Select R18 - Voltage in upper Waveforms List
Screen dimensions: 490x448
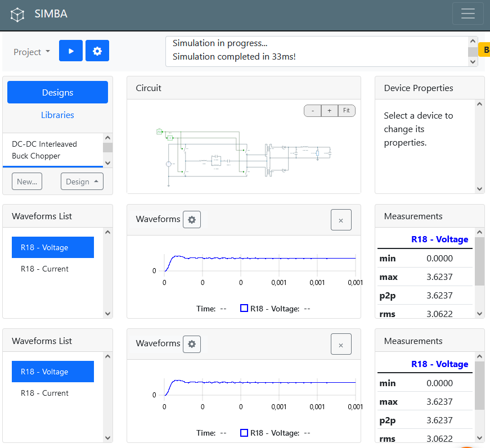click(53, 247)
